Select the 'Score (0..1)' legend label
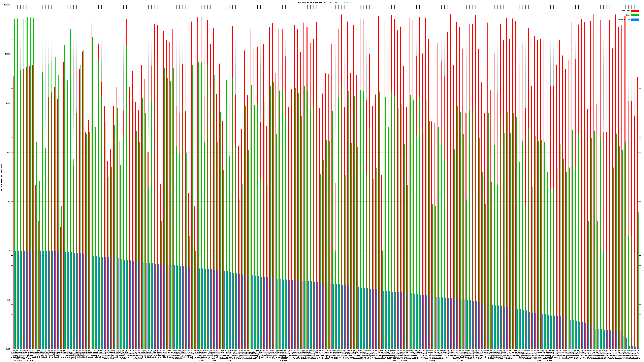Viewport: 644px width, 362px height. (624, 20)
